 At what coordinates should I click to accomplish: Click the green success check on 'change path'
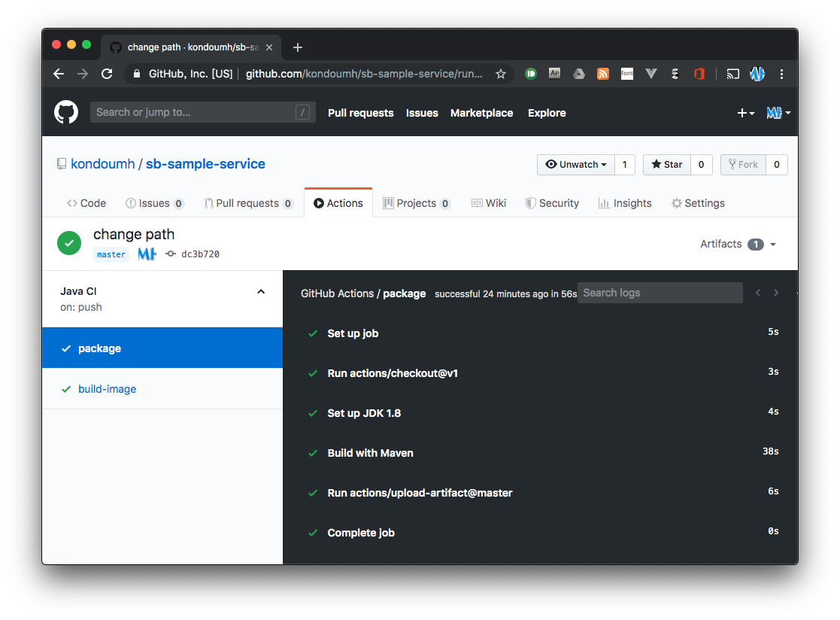(x=68, y=243)
